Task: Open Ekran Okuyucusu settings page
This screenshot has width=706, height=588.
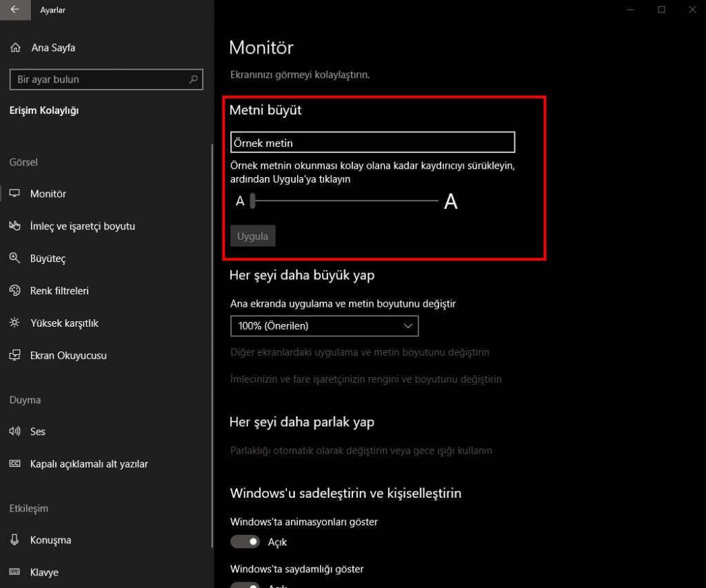Action: click(68, 356)
